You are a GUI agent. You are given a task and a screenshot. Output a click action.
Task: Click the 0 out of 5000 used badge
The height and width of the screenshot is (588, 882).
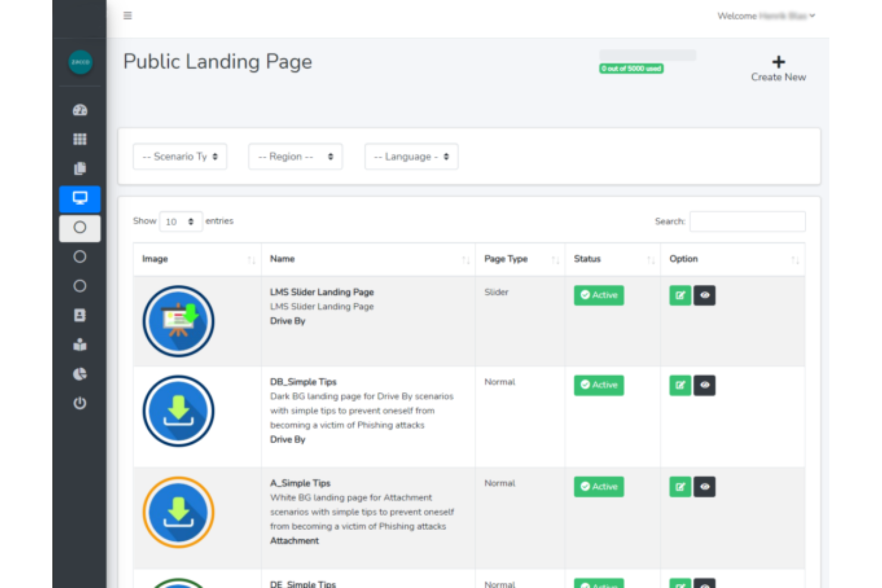coord(631,69)
